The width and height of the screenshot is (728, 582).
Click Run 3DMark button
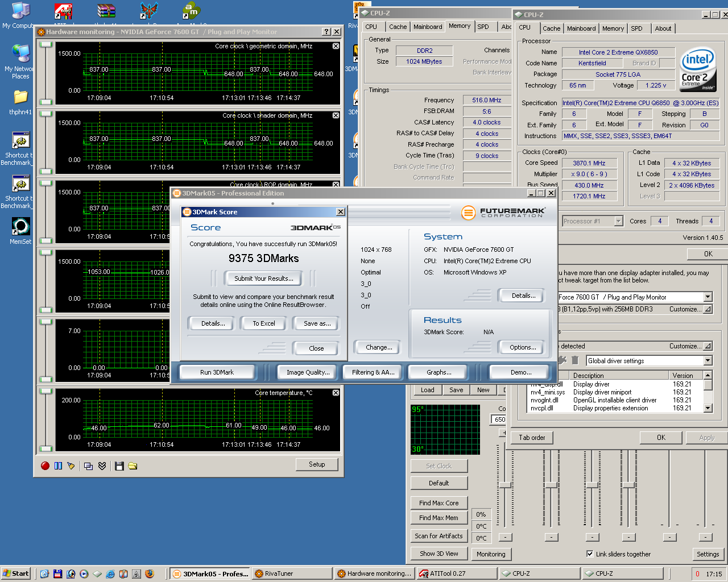pyautogui.click(x=217, y=372)
